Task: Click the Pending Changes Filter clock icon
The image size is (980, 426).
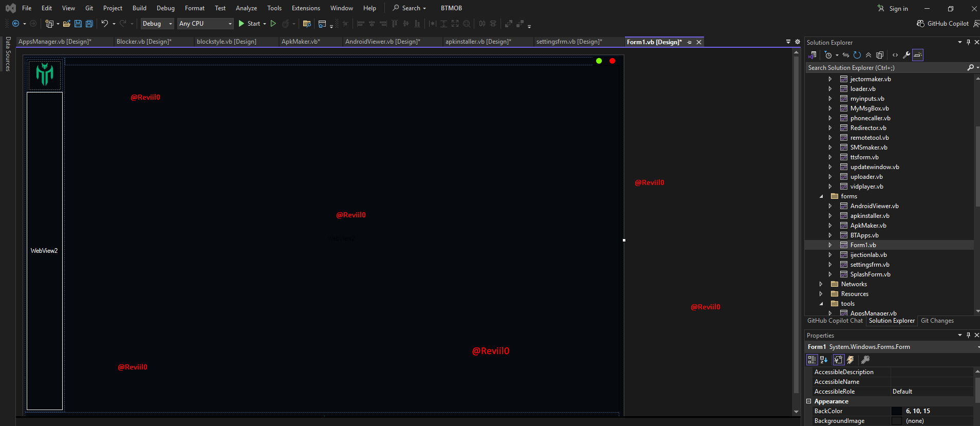Action: click(828, 55)
